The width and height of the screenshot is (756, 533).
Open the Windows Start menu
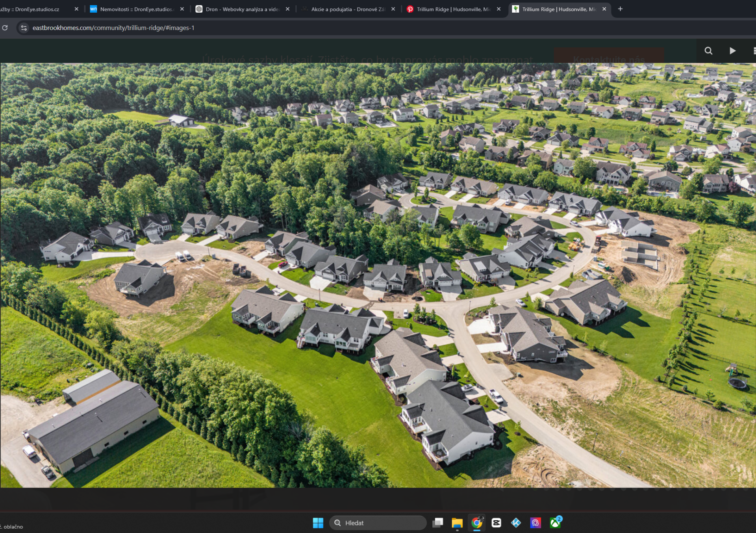(318, 523)
